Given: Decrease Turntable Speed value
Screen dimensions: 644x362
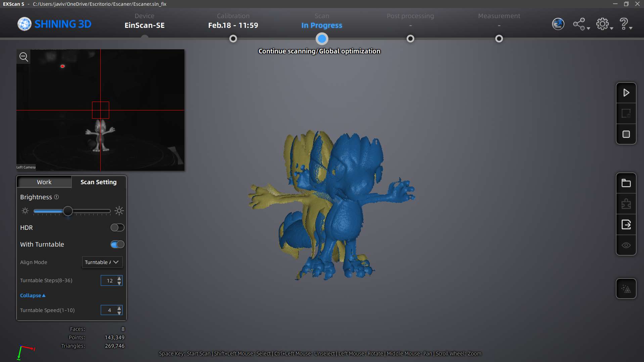Looking at the screenshot, I should (x=119, y=313).
